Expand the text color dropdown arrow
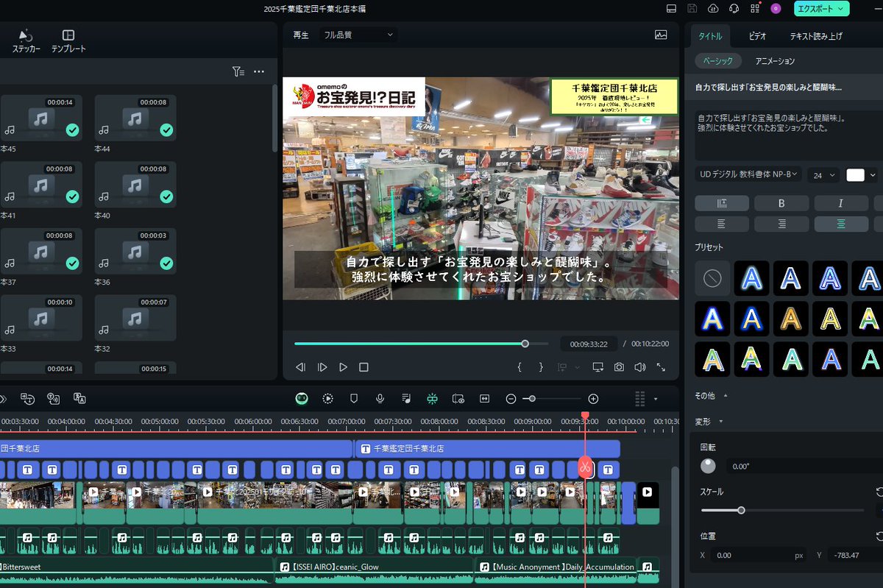 [x=873, y=175]
